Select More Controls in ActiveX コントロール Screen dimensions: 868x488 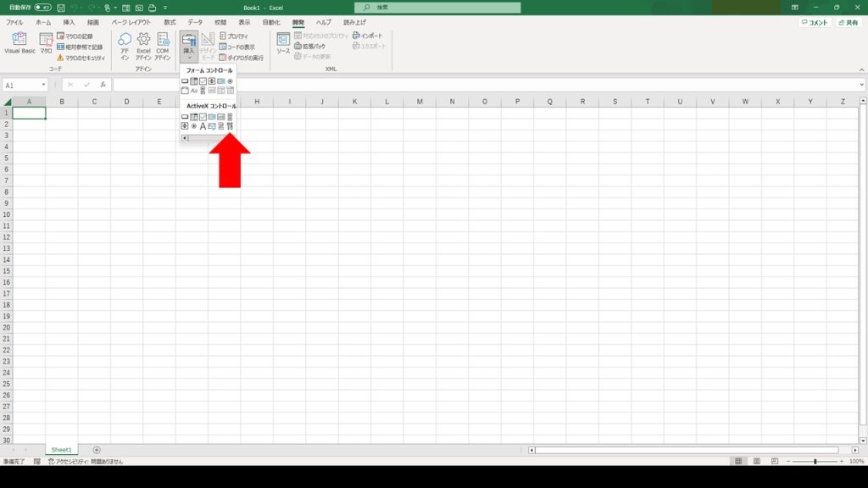pos(230,126)
